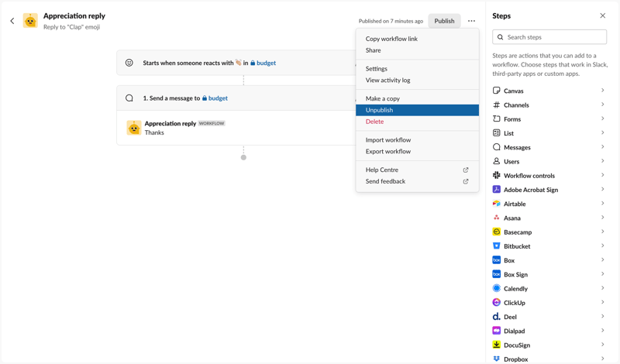The image size is (620, 364).
Task: Expand the Canvas steps chevron
Action: tap(603, 91)
